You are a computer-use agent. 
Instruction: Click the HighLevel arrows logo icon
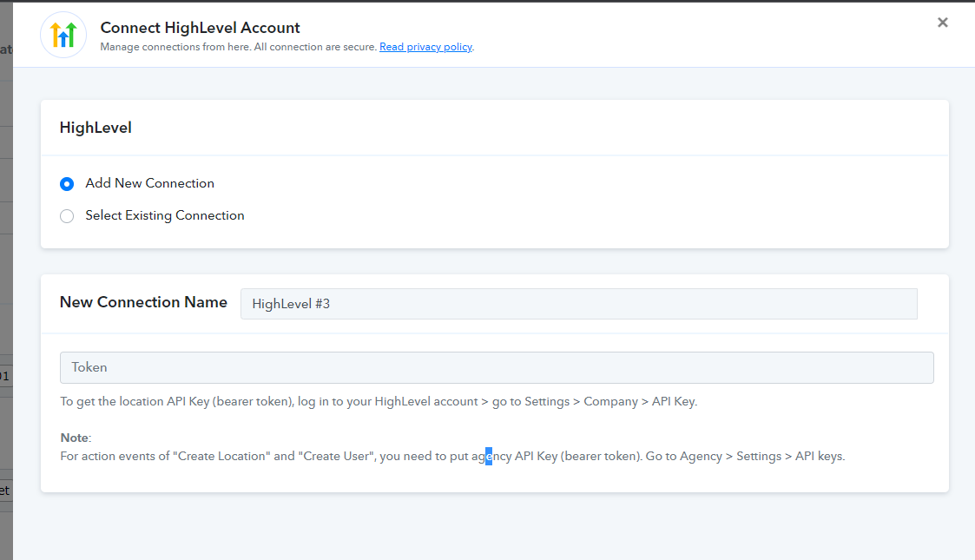click(63, 35)
